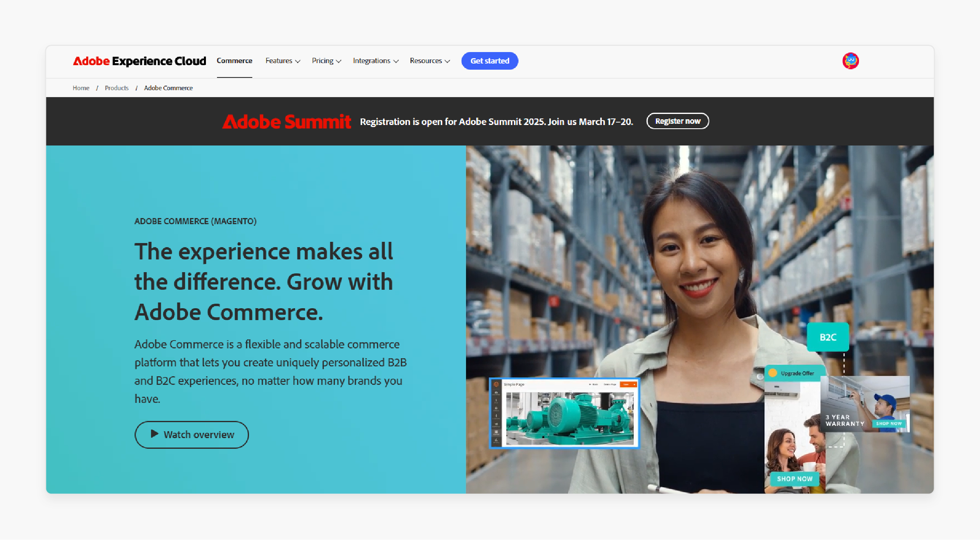This screenshot has width=980, height=541.
Task: Expand the Integrations navigation dropdown
Action: [375, 61]
